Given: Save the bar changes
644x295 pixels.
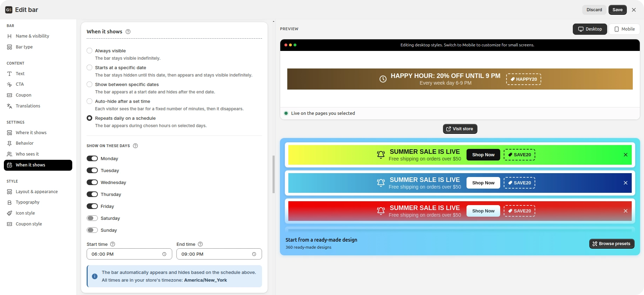Looking at the screenshot, I should point(617,10).
